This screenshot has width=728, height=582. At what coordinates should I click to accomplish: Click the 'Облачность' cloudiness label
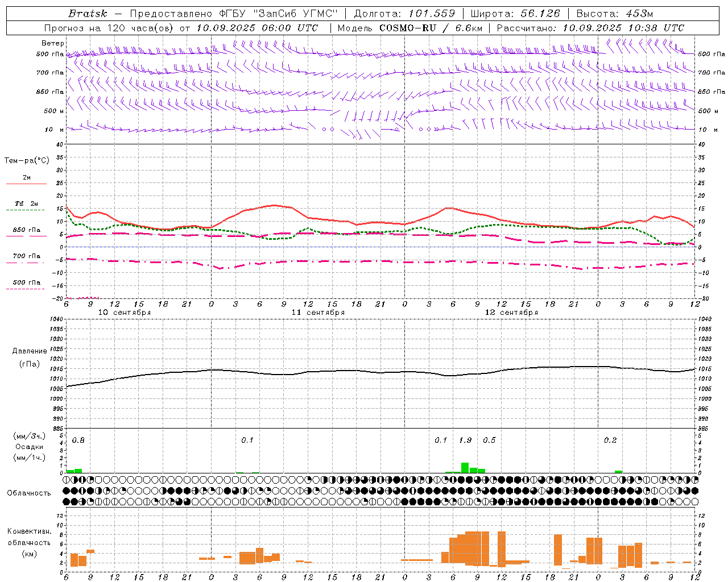(29, 493)
